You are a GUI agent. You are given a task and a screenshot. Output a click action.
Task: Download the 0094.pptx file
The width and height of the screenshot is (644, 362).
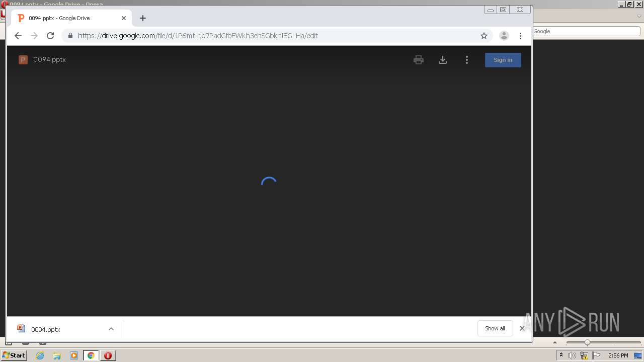pyautogui.click(x=443, y=60)
